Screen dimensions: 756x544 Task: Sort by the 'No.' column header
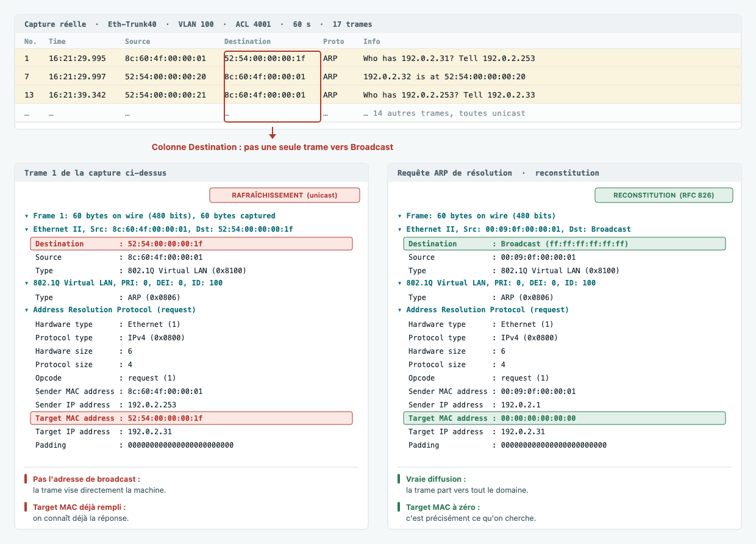click(30, 41)
